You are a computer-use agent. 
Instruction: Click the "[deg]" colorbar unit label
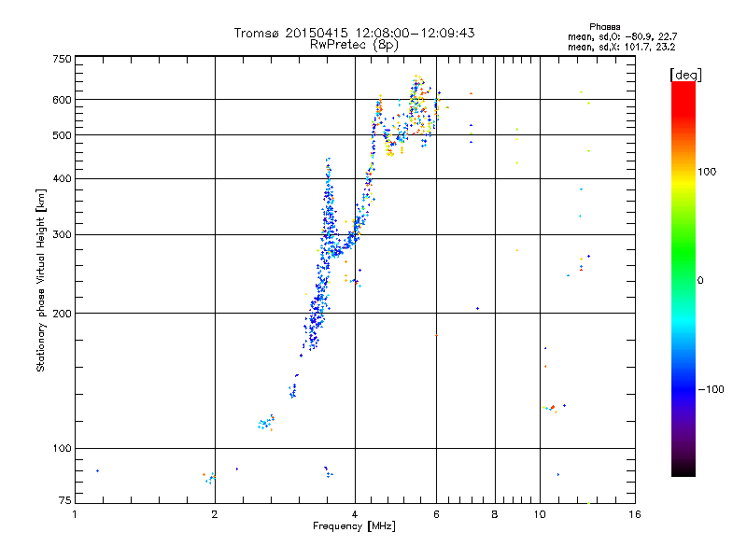pyautogui.click(x=685, y=75)
